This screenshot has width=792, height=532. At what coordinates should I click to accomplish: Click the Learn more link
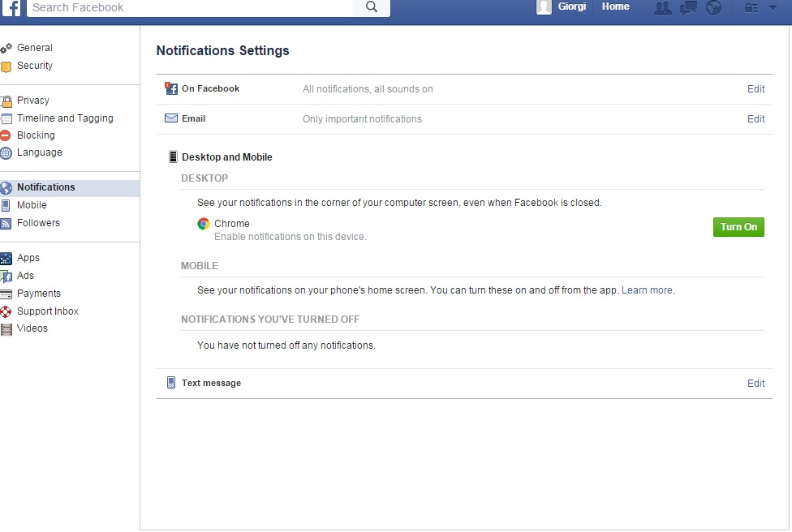pos(647,290)
